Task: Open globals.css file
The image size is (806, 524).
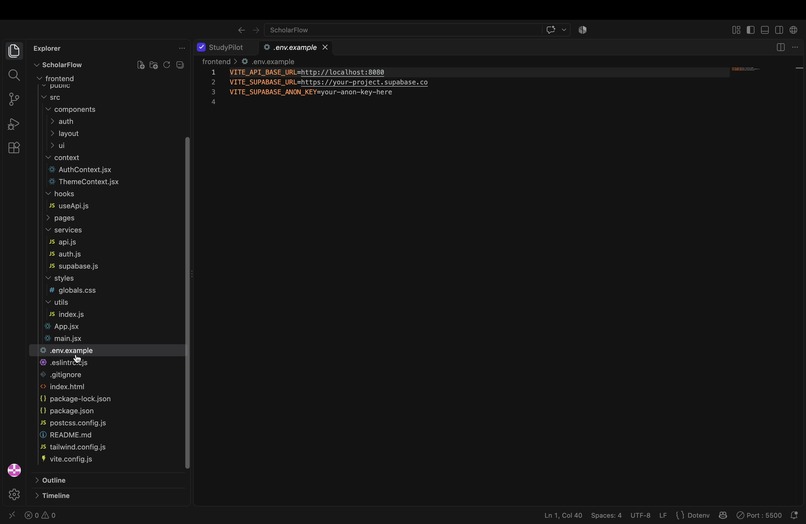Action: (x=77, y=290)
